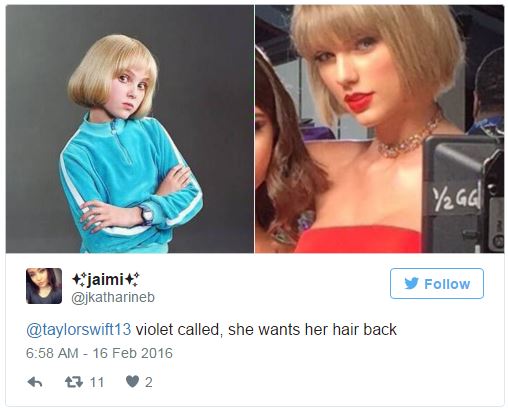Click the ½ GG label in right photo

[457, 199]
